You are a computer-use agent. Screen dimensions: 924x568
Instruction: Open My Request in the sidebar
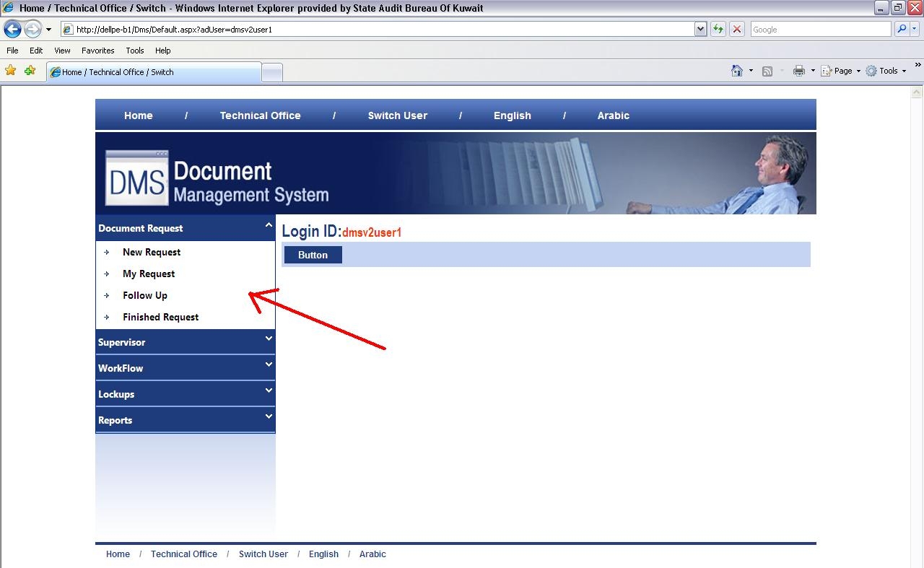coord(149,274)
